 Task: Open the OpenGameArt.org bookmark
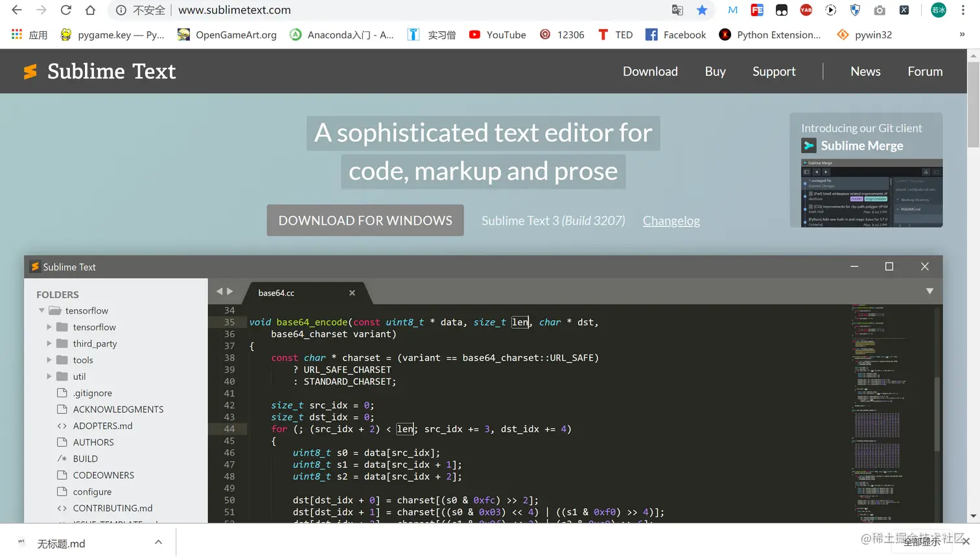(x=227, y=34)
